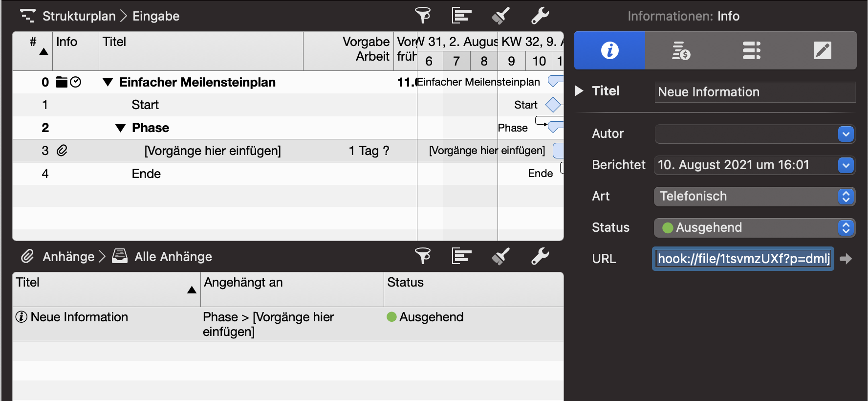Open the wrench settings in Strukturplan toolbar
Viewport: 868px width, 401px height.
(x=540, y=16)
